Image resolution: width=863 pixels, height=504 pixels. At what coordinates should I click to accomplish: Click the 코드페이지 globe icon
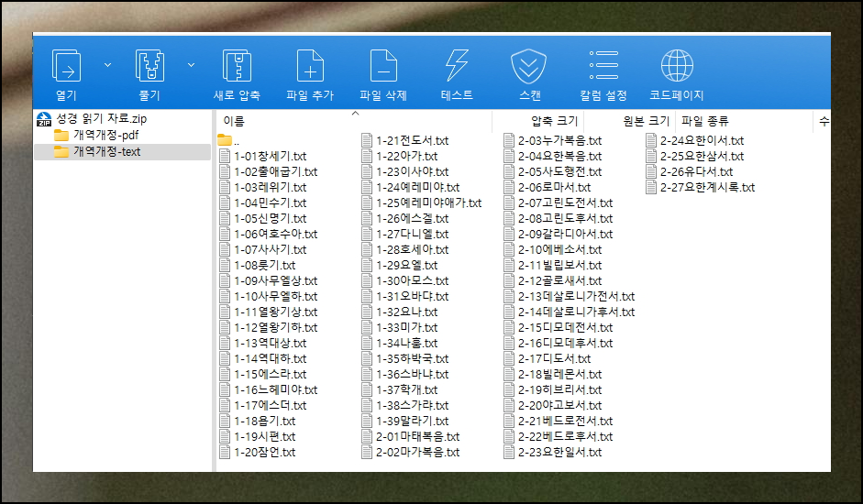coord(677,65)
